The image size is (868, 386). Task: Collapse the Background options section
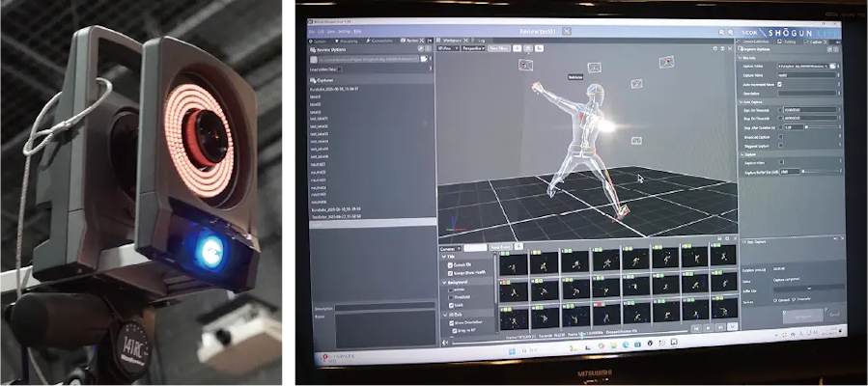(442, 281)
